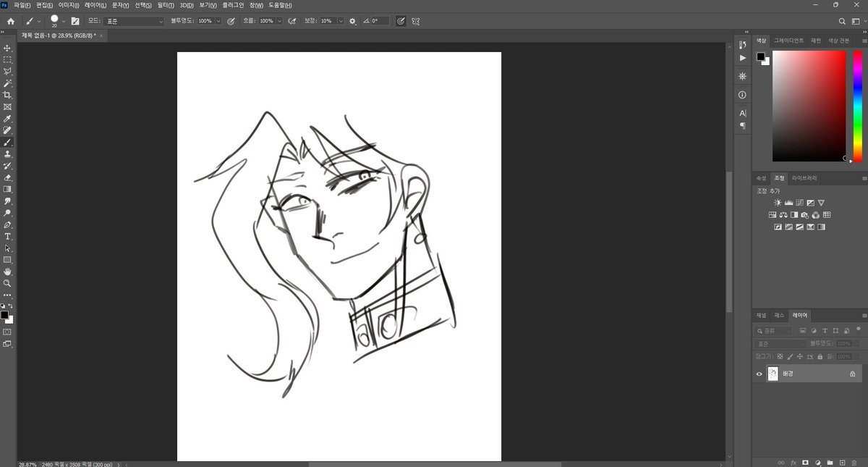Toggle pressure for opacity button
Image resolution: width=868 pixels, height=467 pixels.
231,21
